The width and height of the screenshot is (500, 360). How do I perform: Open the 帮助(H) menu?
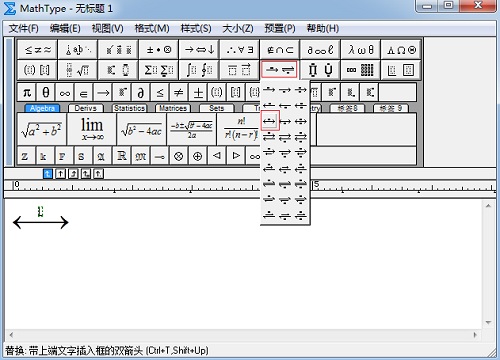tap(323, 28)
